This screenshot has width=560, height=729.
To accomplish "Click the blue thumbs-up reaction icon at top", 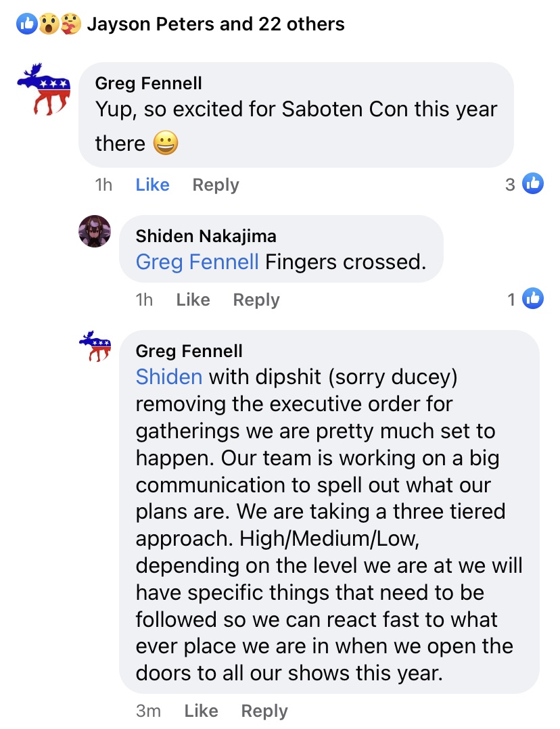I will pos(28,25).
